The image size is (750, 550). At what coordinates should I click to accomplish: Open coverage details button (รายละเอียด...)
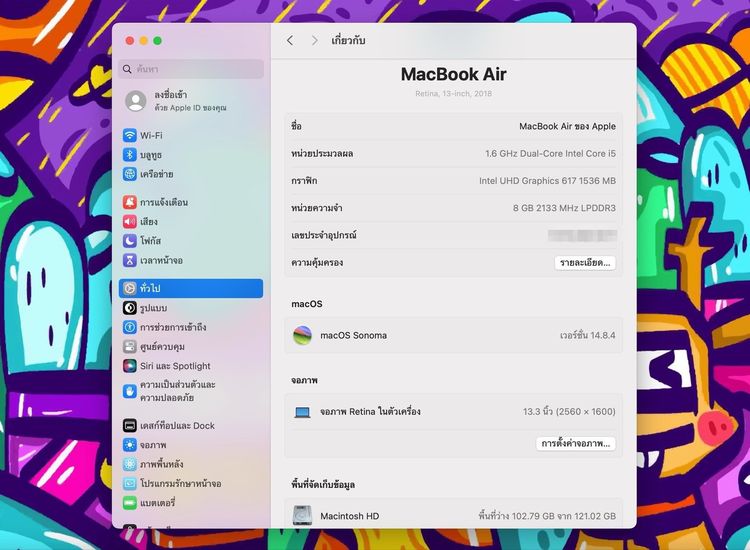(585, 263)
